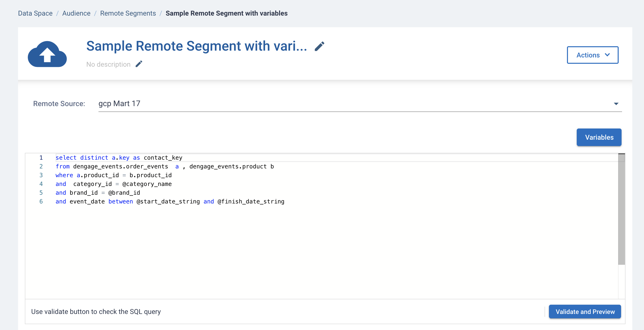Click the @category_name variable in query

coord(147,184)
